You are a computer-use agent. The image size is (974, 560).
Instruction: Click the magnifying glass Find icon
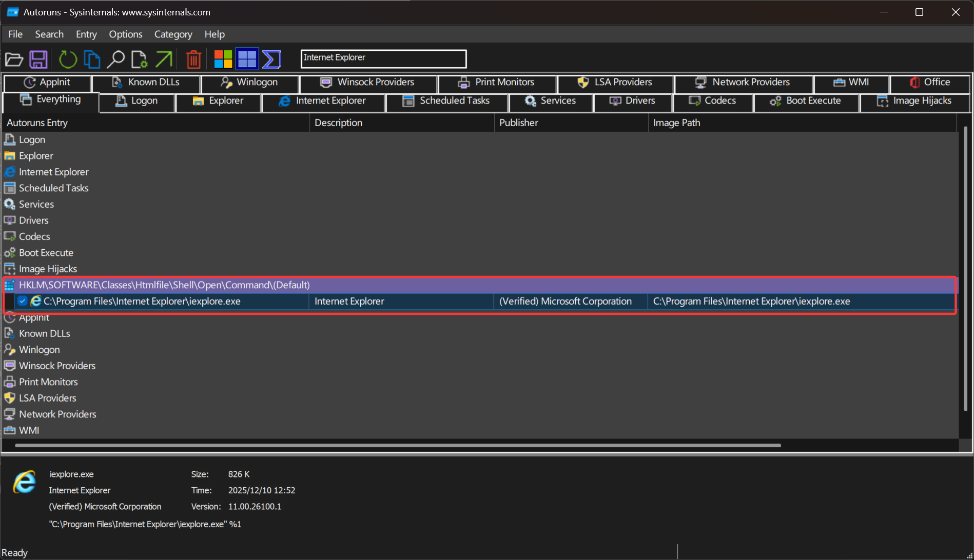115,59
